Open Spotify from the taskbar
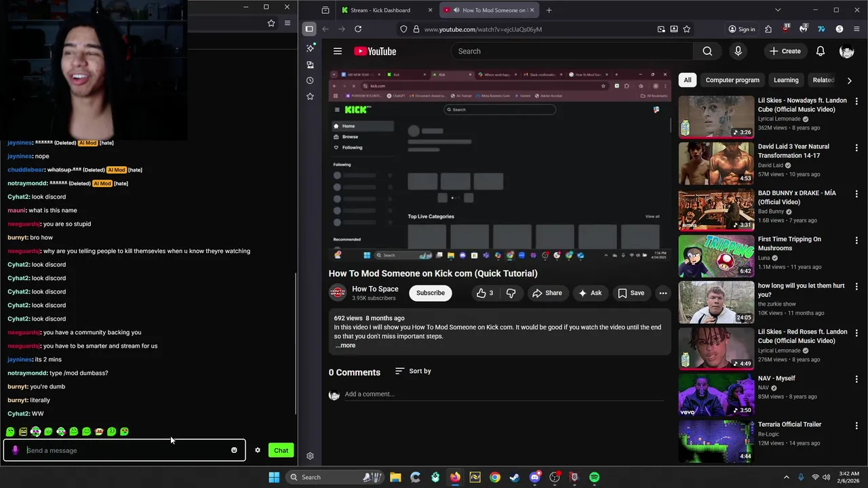The image size is (868, 488). coord(594,477)
